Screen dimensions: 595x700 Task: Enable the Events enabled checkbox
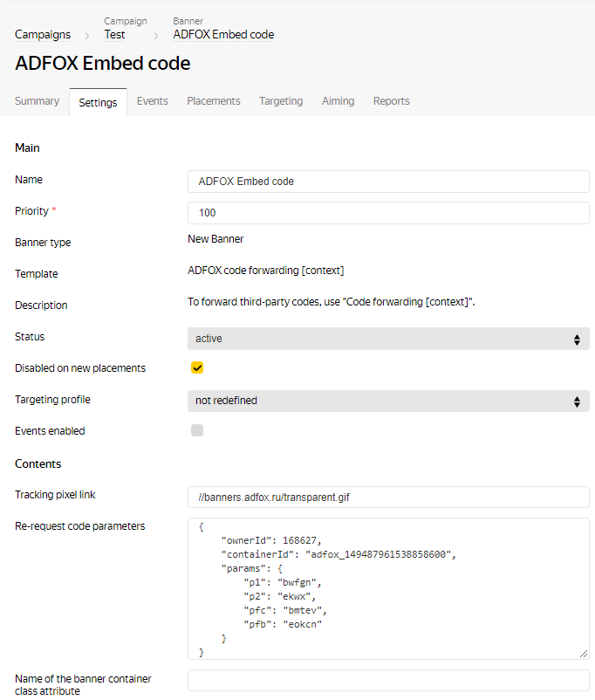click(x=197, y=430)
